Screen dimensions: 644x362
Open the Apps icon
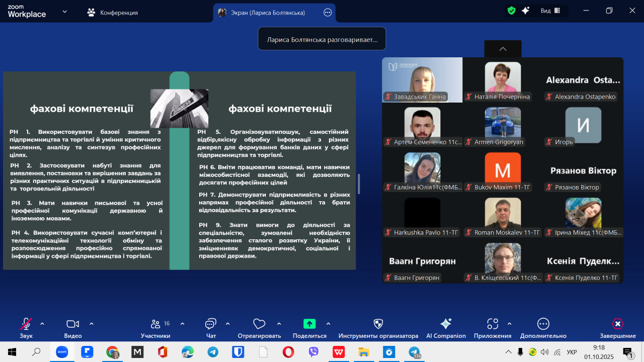pyautogui.click(x=493, y=324)
